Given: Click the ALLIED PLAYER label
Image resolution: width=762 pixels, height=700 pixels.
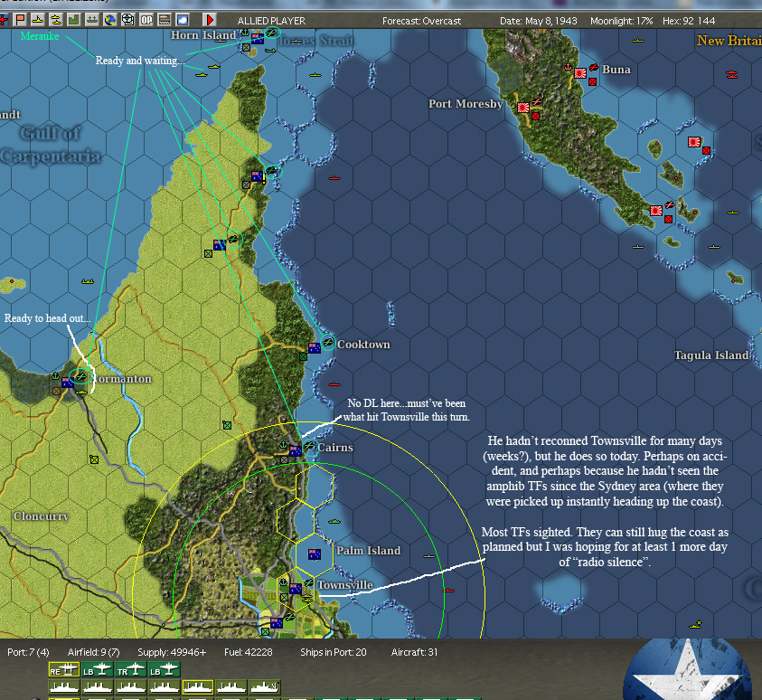Looking at the screenshot, I should pyautogui.click(x=271, y=21).
